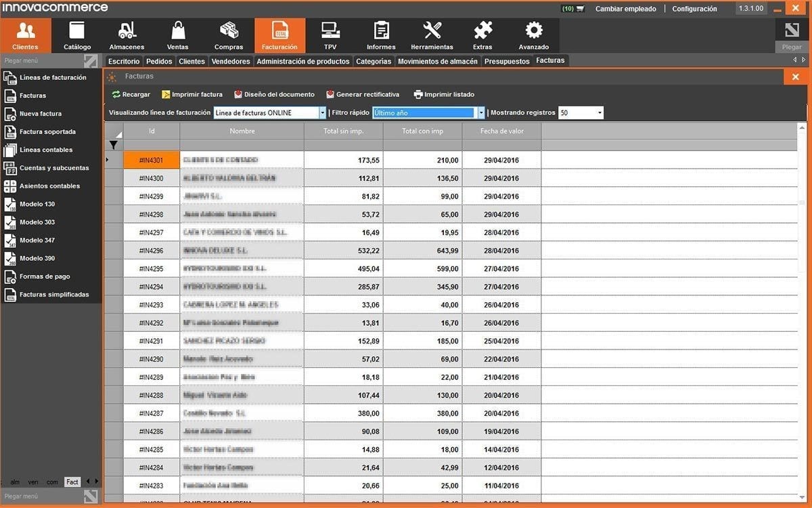Expand the línea de facturación dropdown
This screenshot has width=812, height=508.
[322, 113]
